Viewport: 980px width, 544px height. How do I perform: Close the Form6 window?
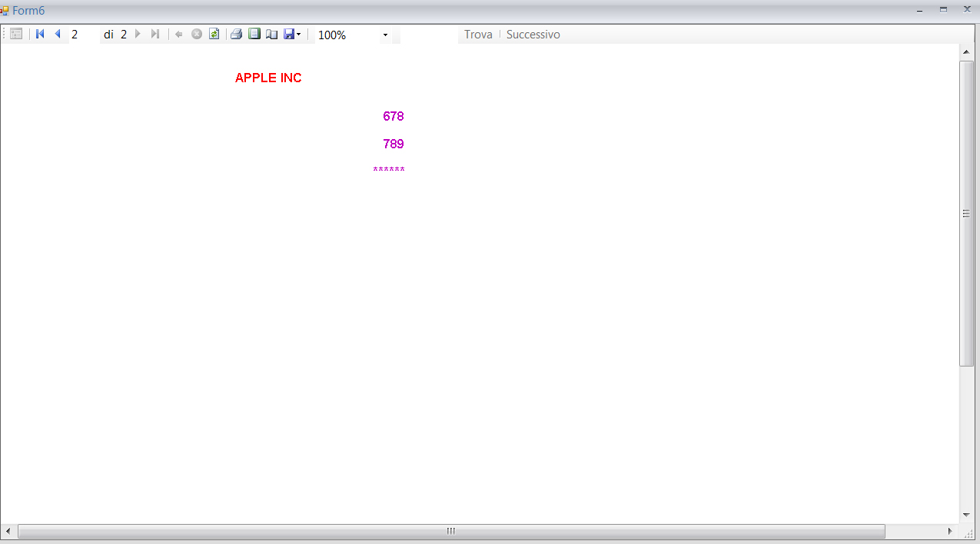click(967, 10)
